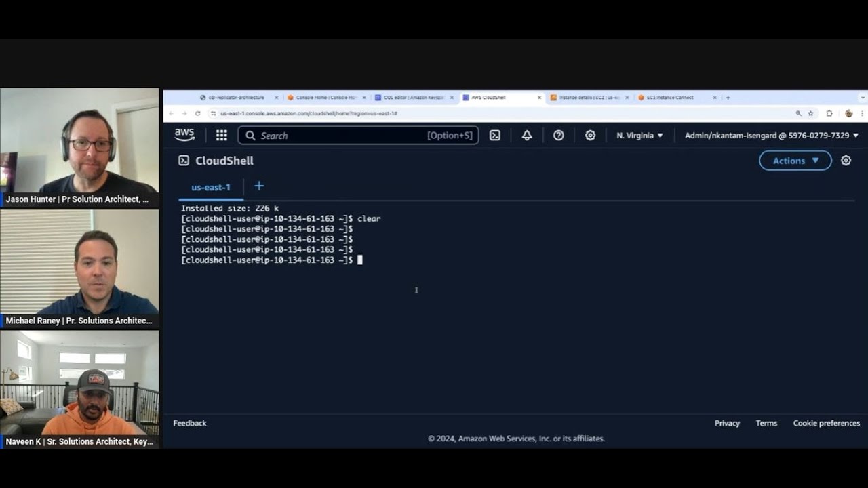Close the Instance details browser tab
Screen dimensions: 868x488
click(627, 98)
